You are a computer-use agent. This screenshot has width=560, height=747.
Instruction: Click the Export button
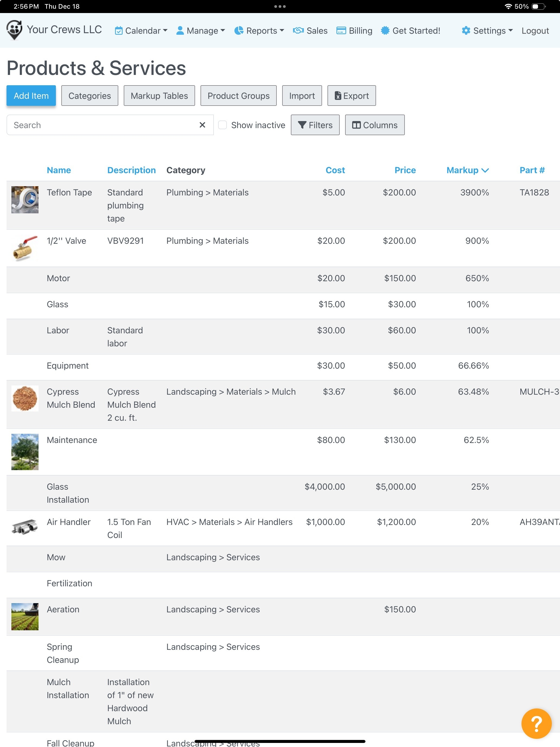(352, 96)
